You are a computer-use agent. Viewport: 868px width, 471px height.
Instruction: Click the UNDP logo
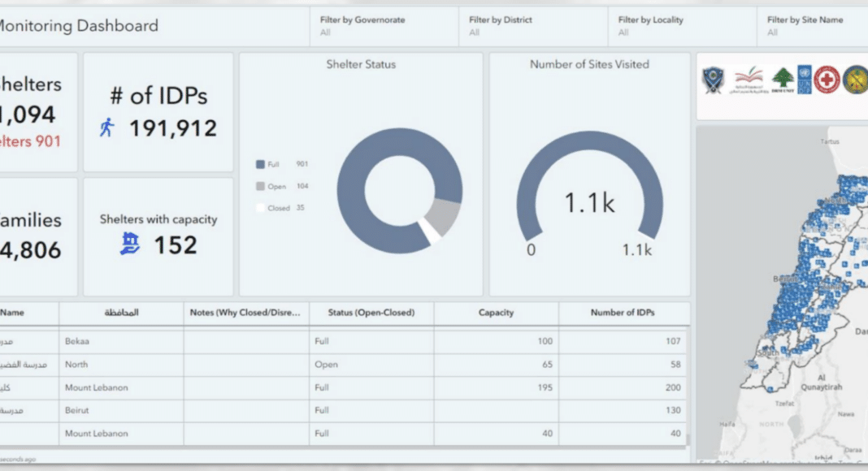coord(804,80)
